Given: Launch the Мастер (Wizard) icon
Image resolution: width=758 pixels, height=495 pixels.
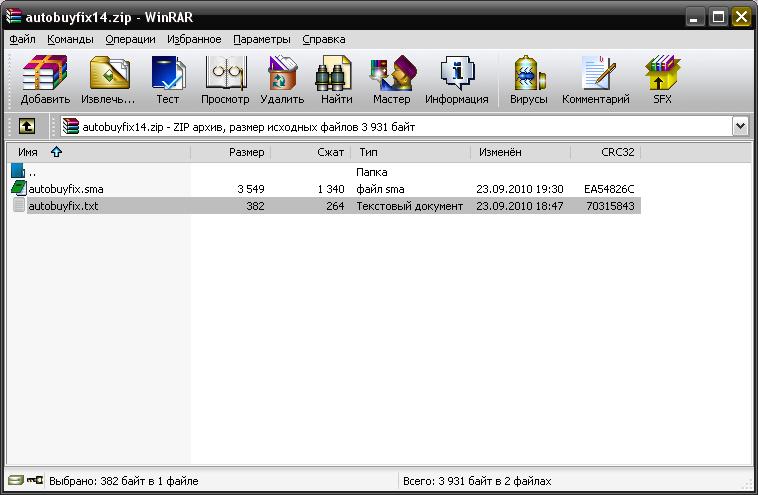Looking at the screenshot, I should [393, 73].
